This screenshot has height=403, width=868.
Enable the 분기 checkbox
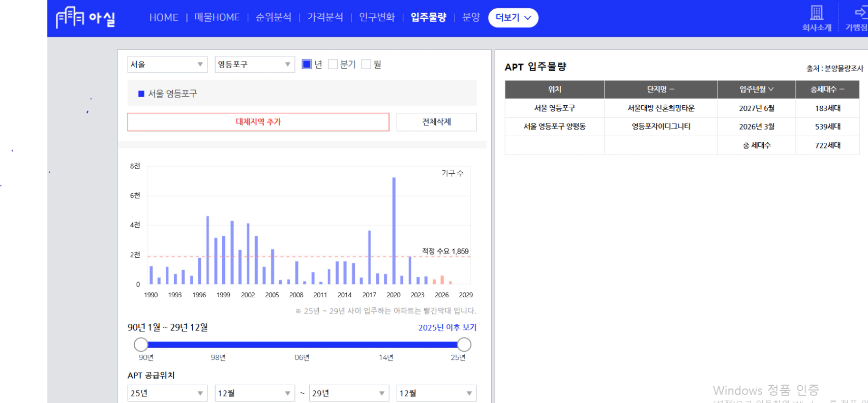coord(333,64)
